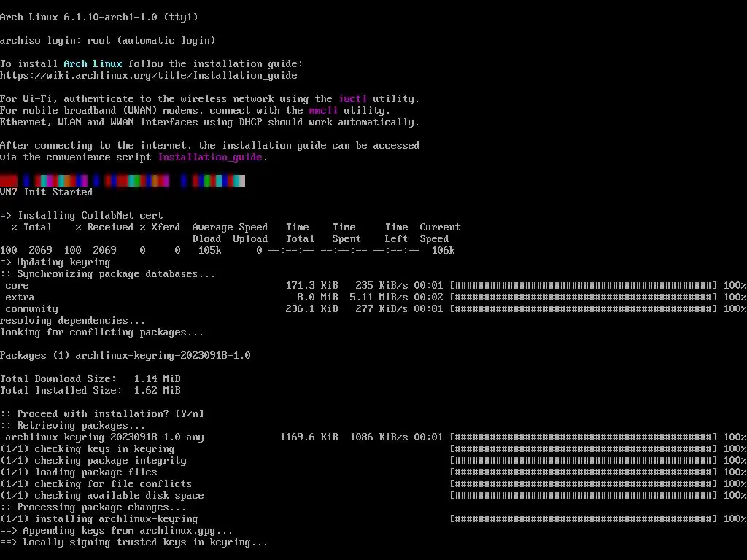Select the magenta 'mmcli' utility name

(323, 111)
